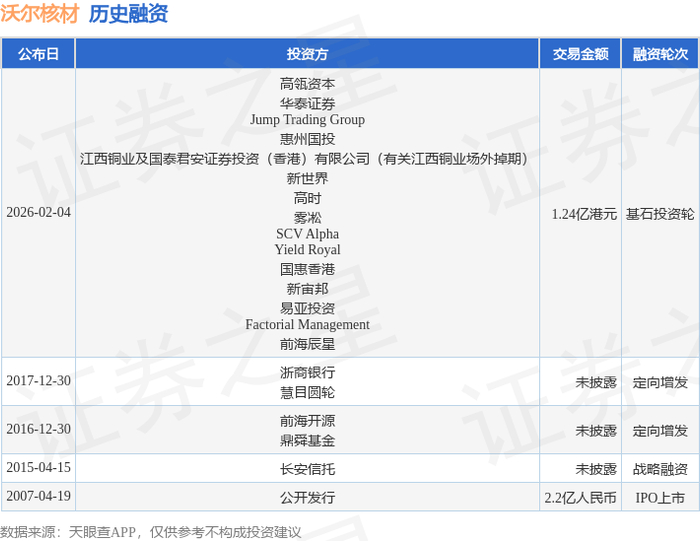700x541 pixels.
Task: Click 定向增发 in the 2017-12-30 row
Action: pos(660,383)
